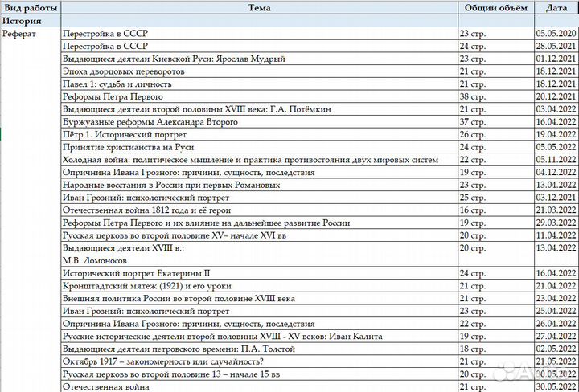Select the Иван Калита topic cell
Image resolution: width=579 pixels, height=392 pixels.
pyautogui.click(x=259, y=336)
